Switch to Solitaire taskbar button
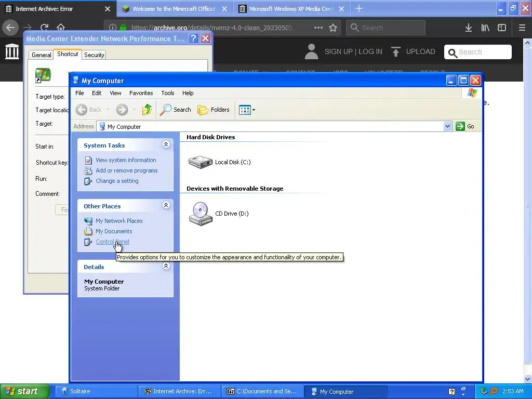Image resolution: width=532 pixels, height=399 pixels. (x=96, y=391)
